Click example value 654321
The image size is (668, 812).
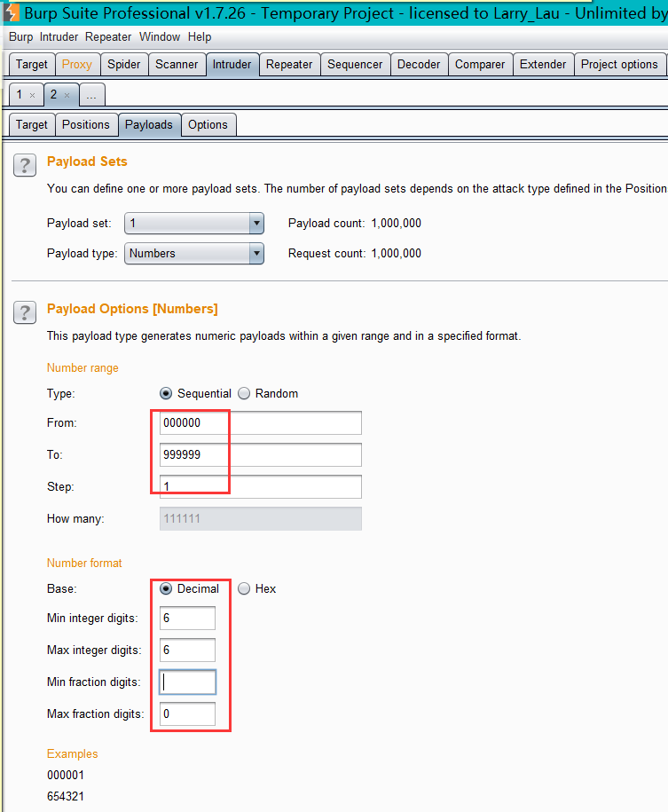[x=66, y=796]
